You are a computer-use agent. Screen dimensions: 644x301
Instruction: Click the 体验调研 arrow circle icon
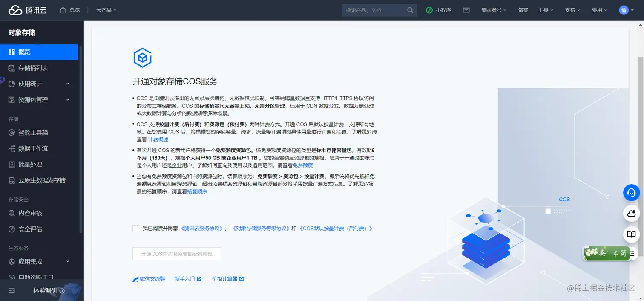(x=62, y=291)
